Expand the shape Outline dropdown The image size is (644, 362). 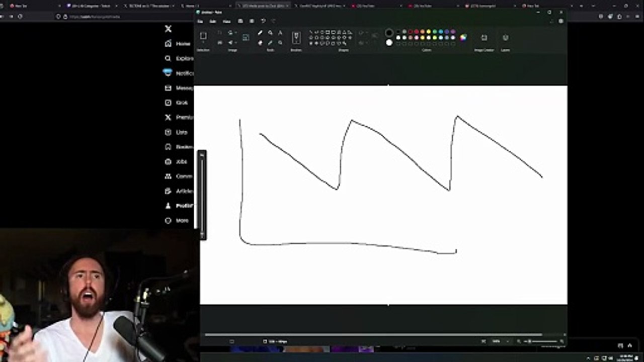[367, 33]
